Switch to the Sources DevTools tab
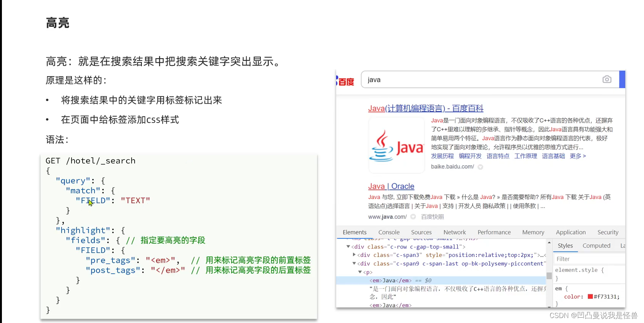 point(421,232)
